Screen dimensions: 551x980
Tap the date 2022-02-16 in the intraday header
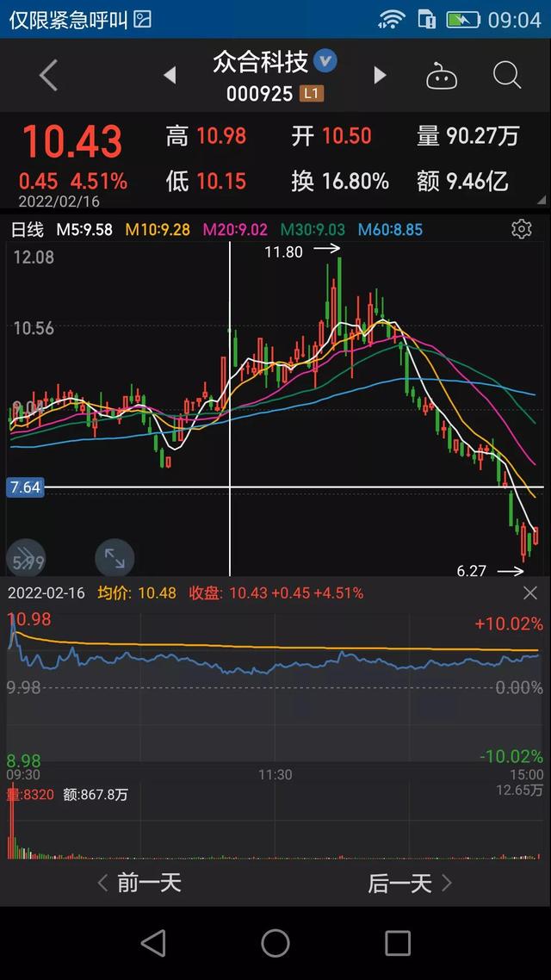46,593
